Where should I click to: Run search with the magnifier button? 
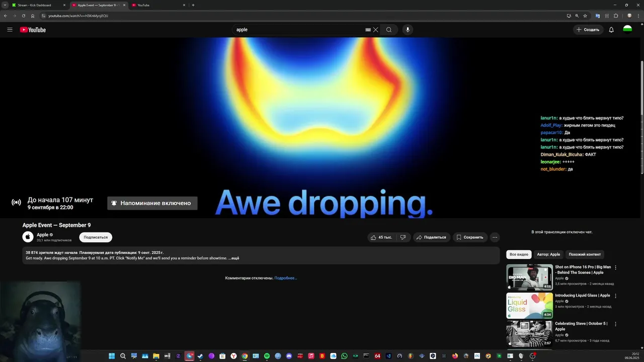click(x=389, y=30)
